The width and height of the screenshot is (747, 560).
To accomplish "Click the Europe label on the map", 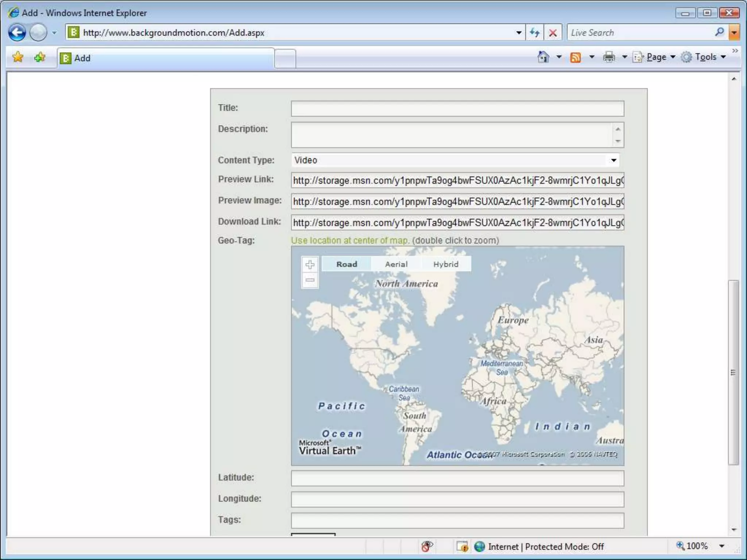I will (513, 320).
